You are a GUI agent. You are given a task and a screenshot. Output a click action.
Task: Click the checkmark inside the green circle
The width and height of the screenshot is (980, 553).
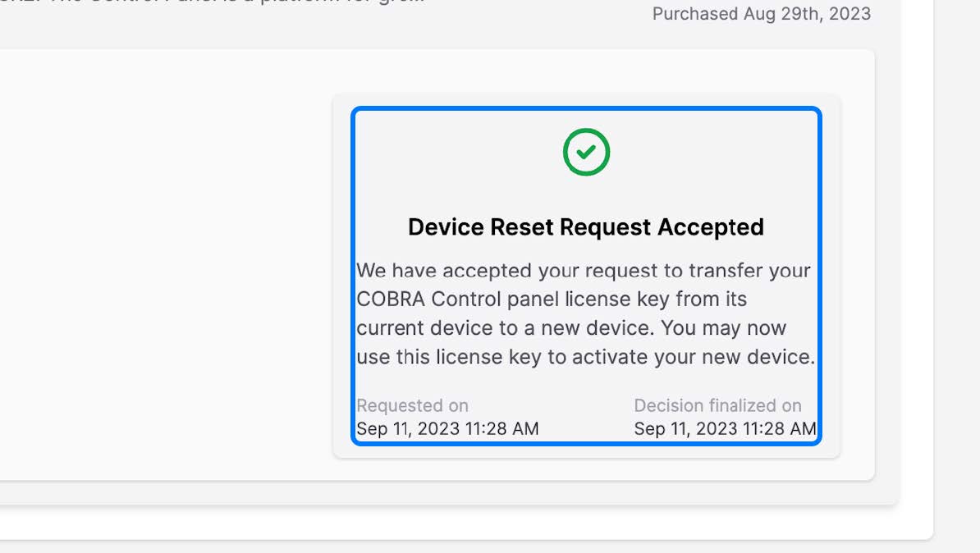586,152
